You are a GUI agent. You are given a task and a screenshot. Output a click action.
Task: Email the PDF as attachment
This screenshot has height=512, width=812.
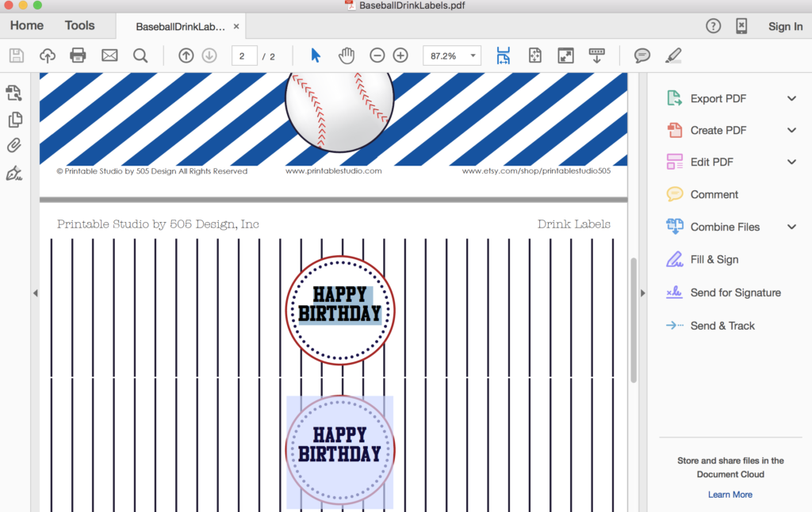109,55
